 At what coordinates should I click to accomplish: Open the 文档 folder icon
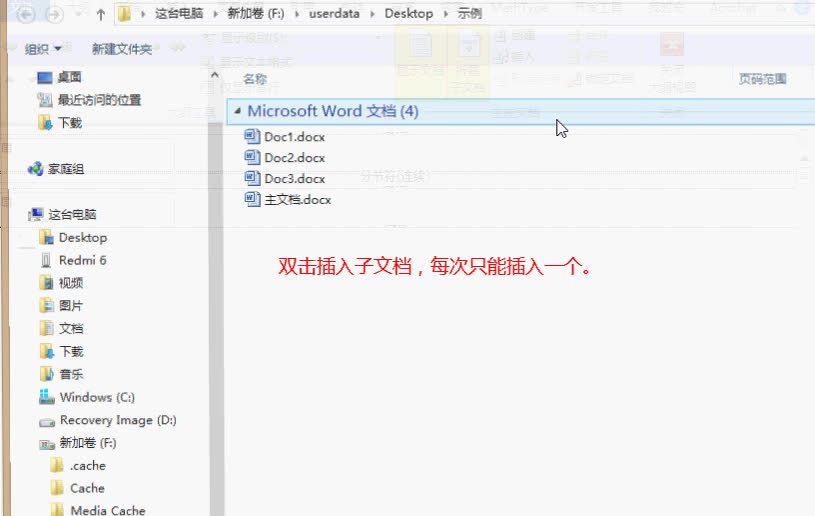[46, 328]
